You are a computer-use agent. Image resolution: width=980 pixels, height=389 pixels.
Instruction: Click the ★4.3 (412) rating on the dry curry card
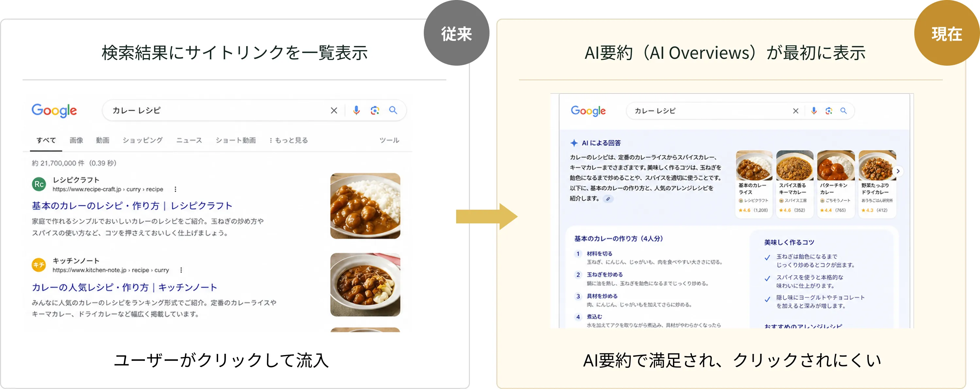coord(874,210)
